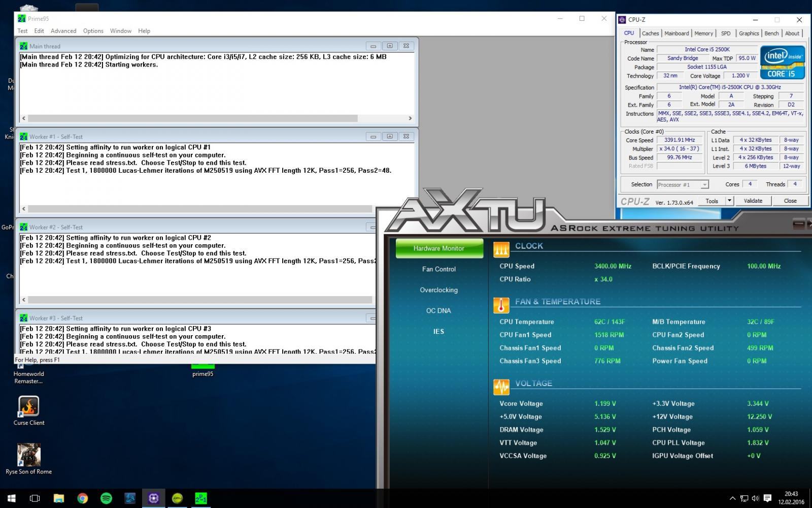Switch to CPU-Z Memory tab
Image resolution: width=812 pixels, height=508 pixels.
pyautogui.click(x=703, y=34)
